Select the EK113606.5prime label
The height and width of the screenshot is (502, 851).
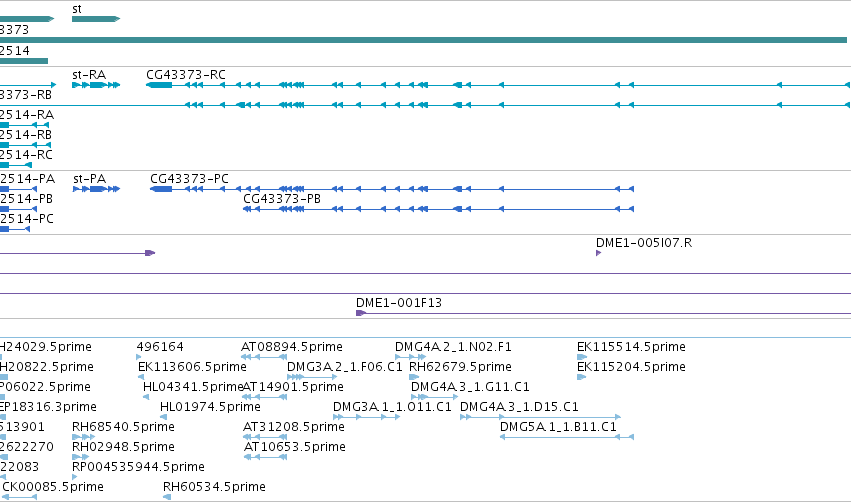[192, 367]
